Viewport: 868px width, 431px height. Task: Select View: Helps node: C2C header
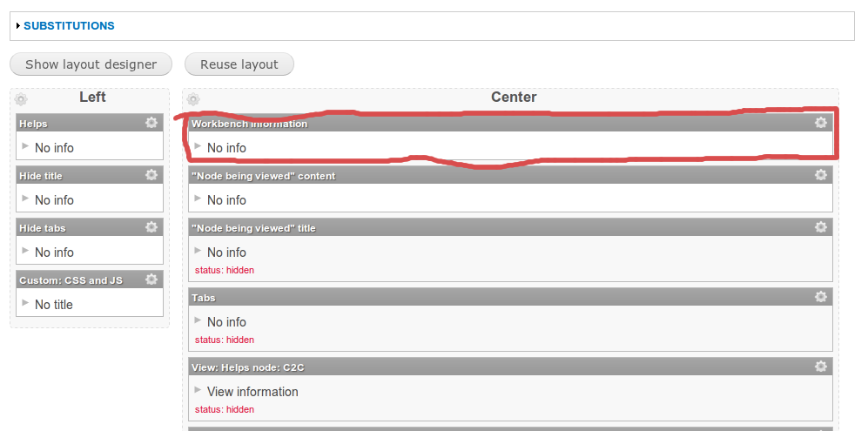tap(510, 367)
